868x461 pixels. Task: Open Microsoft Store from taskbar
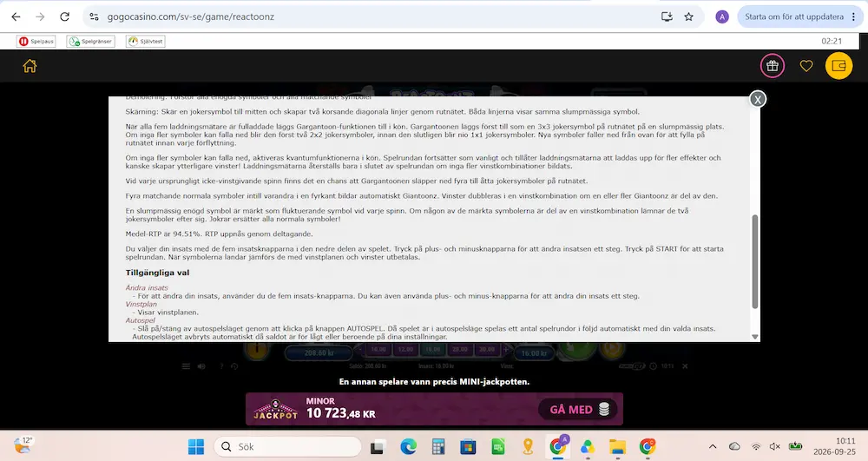(469, 446)
